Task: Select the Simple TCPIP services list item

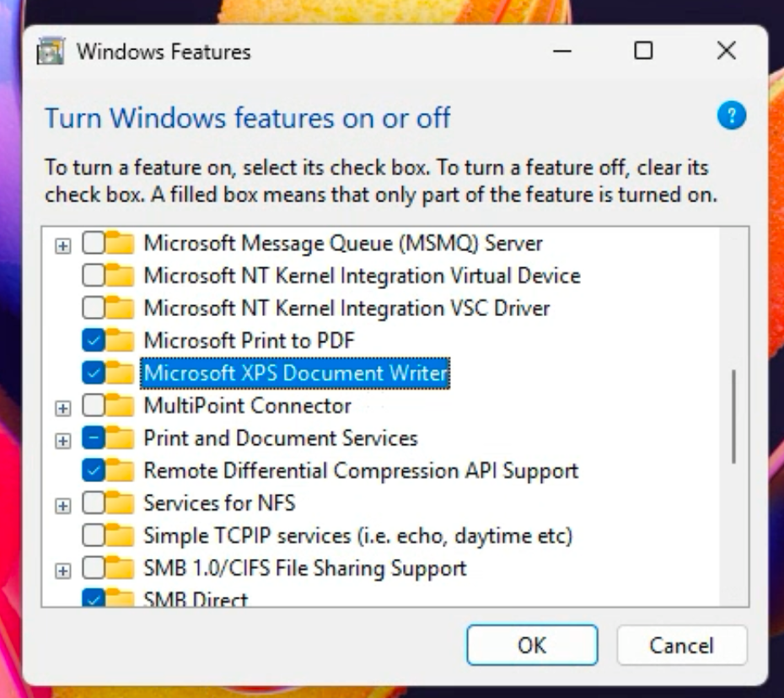Action: pos(357,535)
